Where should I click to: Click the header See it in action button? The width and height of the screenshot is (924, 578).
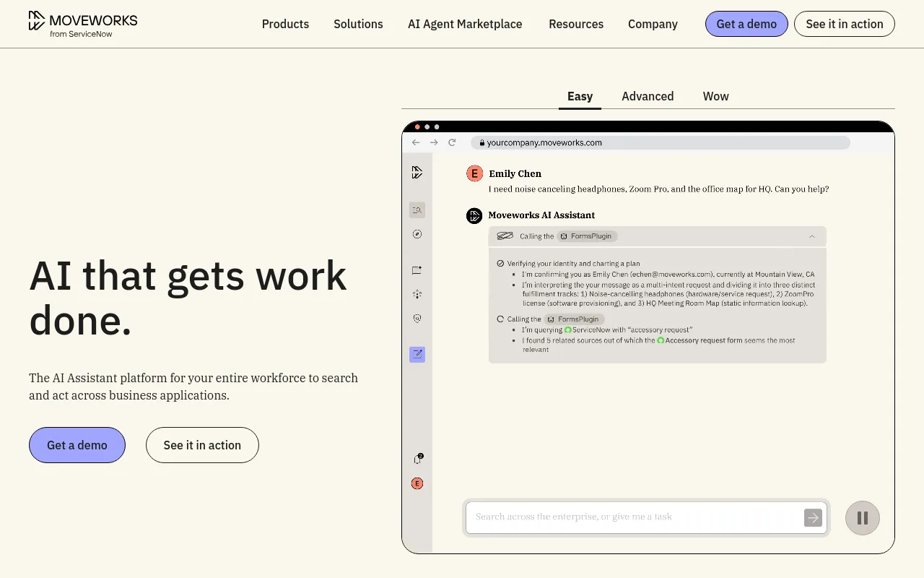click(845, 24)
